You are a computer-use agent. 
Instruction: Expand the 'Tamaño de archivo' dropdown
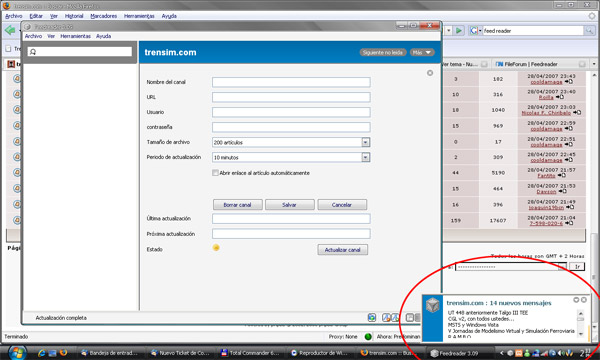click(x=366, y=142)
